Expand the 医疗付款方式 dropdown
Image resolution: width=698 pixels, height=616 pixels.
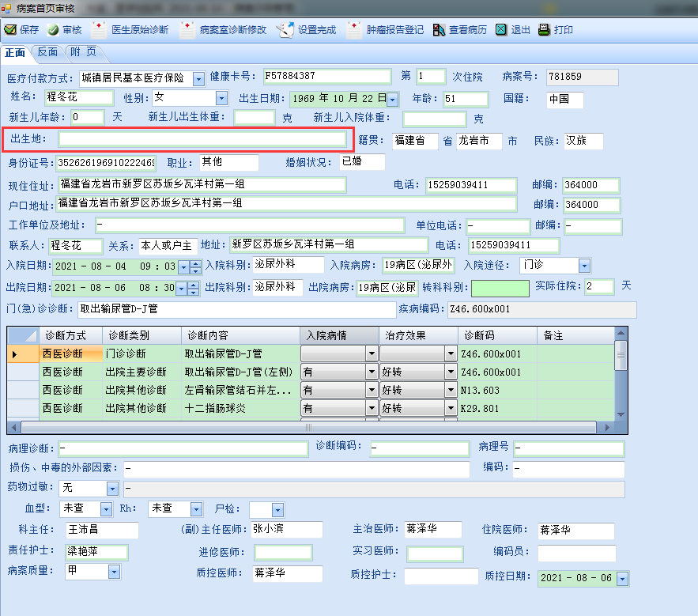pyautogui.click(x=198, y=78)
